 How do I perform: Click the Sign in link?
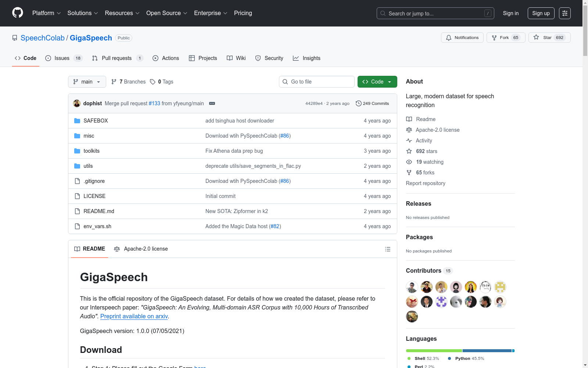click(x=511, y=13)
